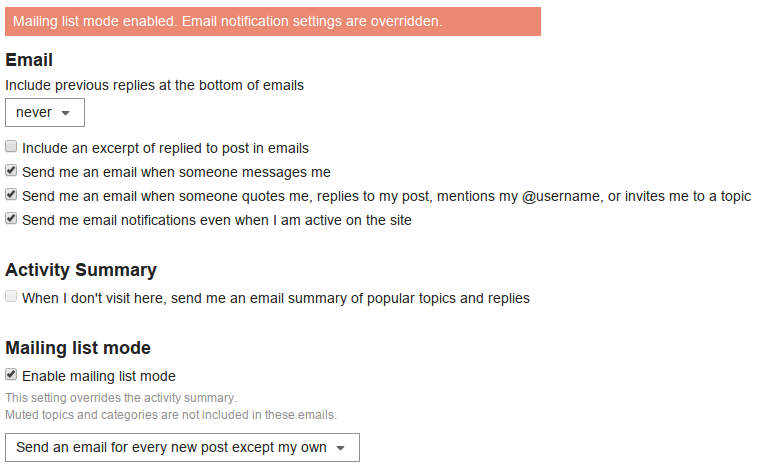
Task: Click the caret arrow on mailing list frequency dropdown
Action: click(x=341, y=448)
